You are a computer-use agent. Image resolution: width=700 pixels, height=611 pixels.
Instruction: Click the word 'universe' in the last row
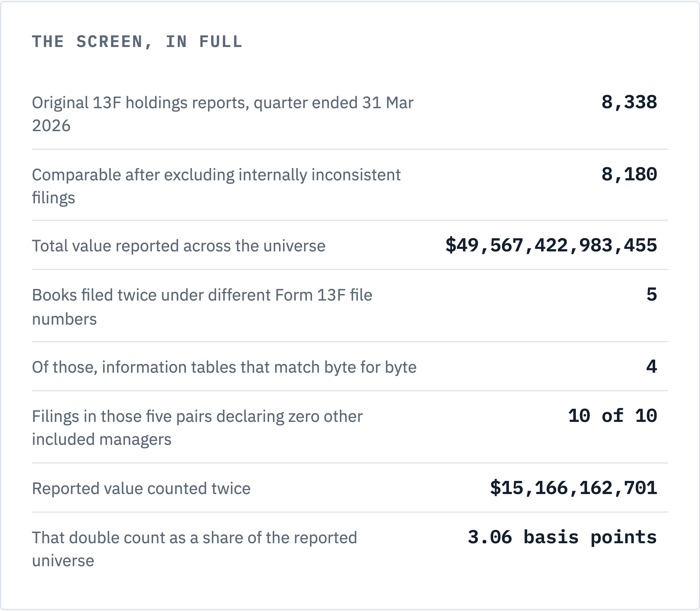pyautogui.click(x=63, y=561)
